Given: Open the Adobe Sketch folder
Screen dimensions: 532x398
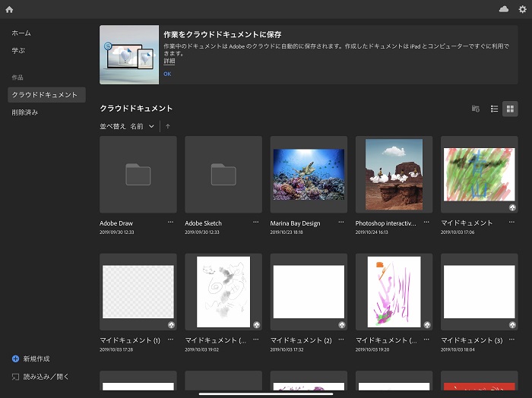Looking at the screenshot, I should tap(223, 174).
